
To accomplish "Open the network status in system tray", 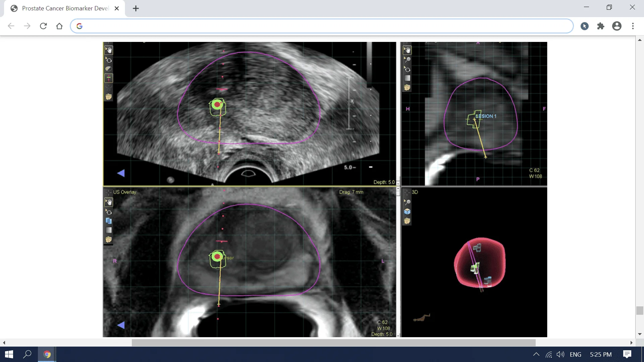I will click(x=549, y=354).
